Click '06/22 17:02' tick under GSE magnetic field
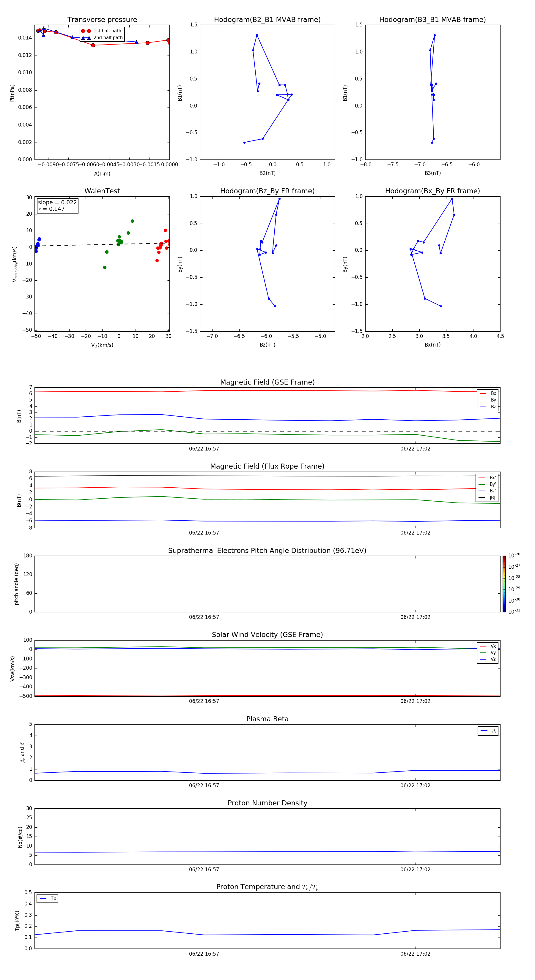 click(x=416, y=449)
